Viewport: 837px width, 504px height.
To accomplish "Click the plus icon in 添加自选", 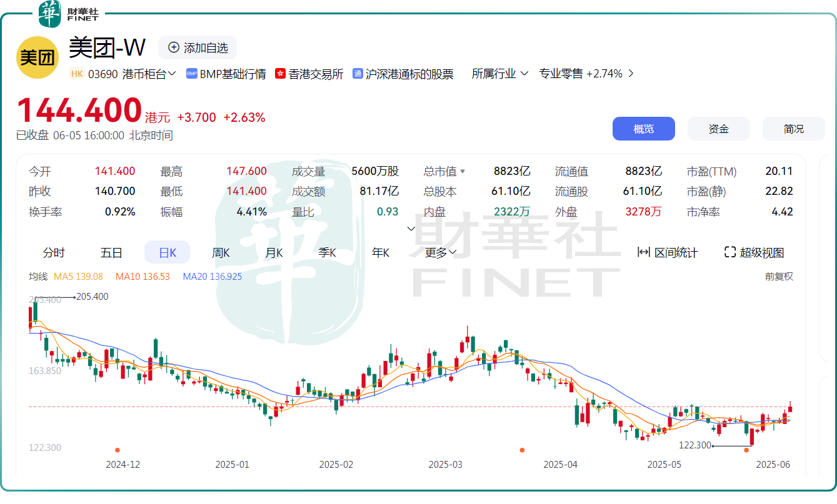I will (x=174, y=47).
